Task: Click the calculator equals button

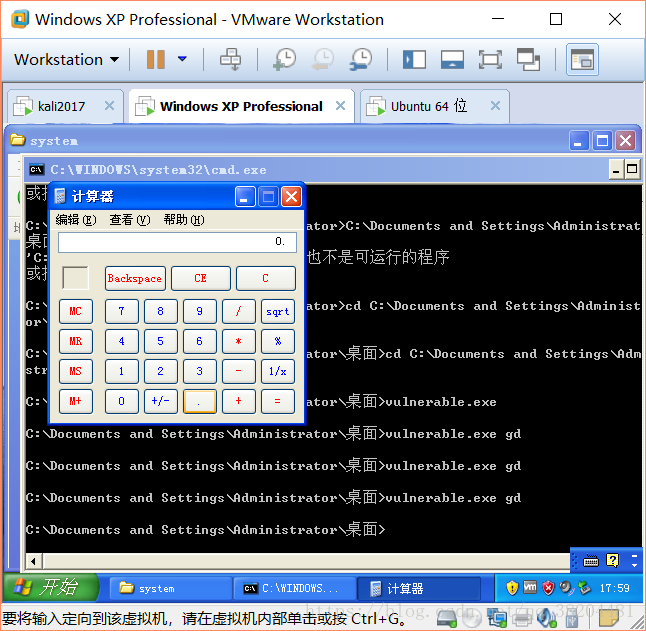Action: pos(278,401)
